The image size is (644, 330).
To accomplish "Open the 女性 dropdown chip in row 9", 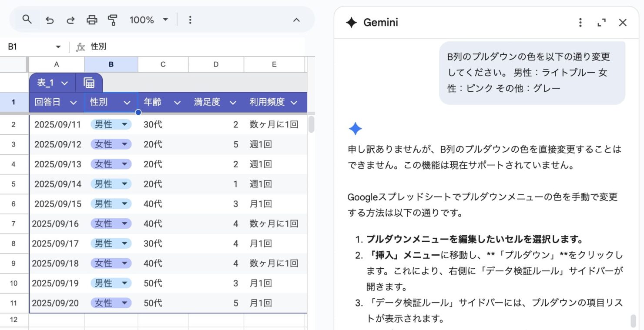I will 111,263.
